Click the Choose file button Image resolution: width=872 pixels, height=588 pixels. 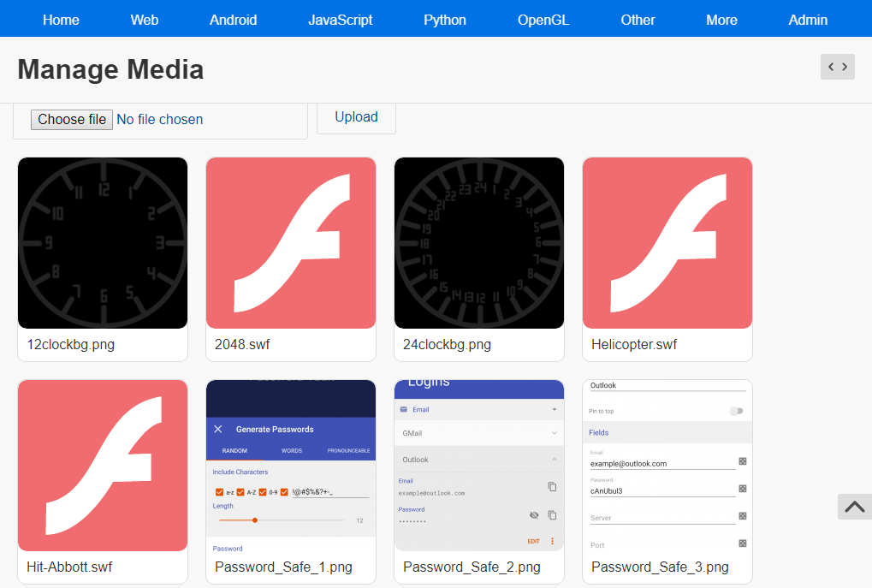[x=72, y=120]
